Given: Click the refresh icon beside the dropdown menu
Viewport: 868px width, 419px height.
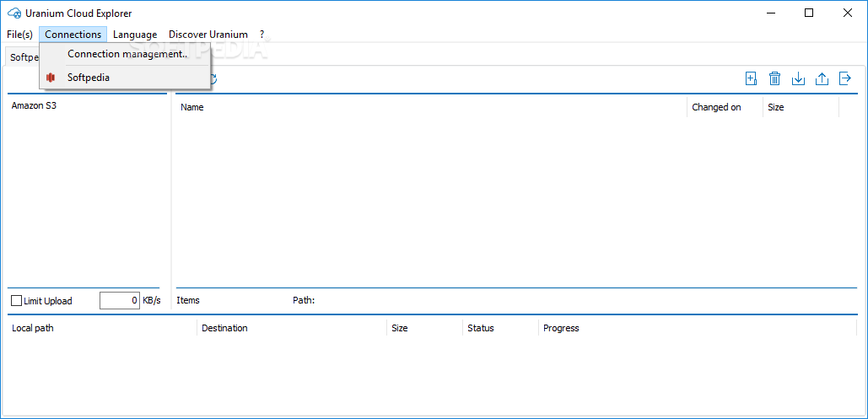Looking at the screenshot, I should tap(213, 79).
